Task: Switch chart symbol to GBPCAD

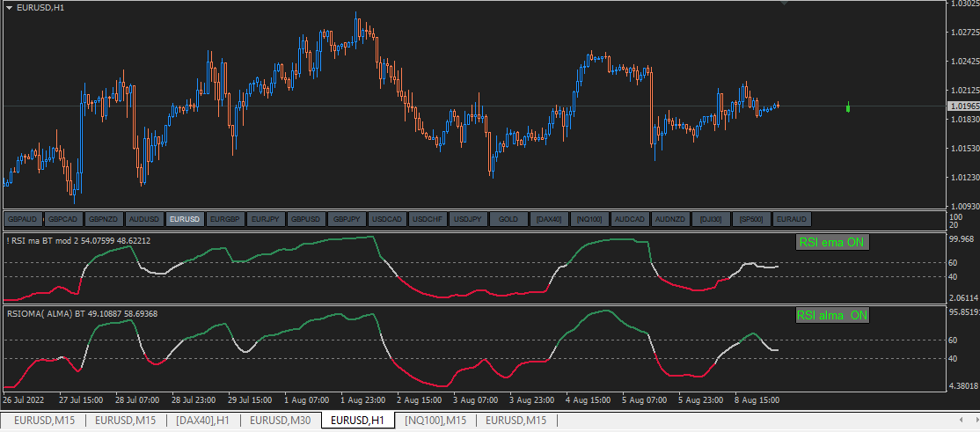Action: click(63, 219)
